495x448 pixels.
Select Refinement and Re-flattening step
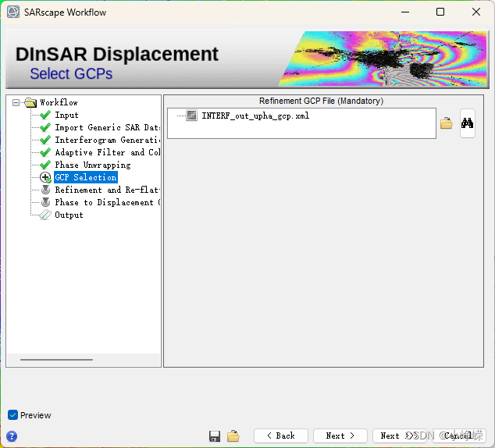(x=107, y=190)
